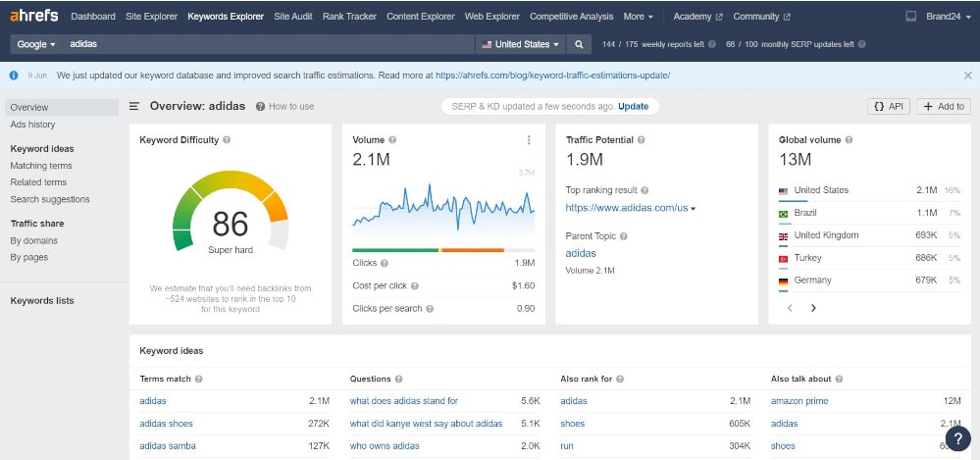The width and height of the screenshot is (980, 460).
Task: Open Keywords lists in the sidebar
Action: (42, 301)
